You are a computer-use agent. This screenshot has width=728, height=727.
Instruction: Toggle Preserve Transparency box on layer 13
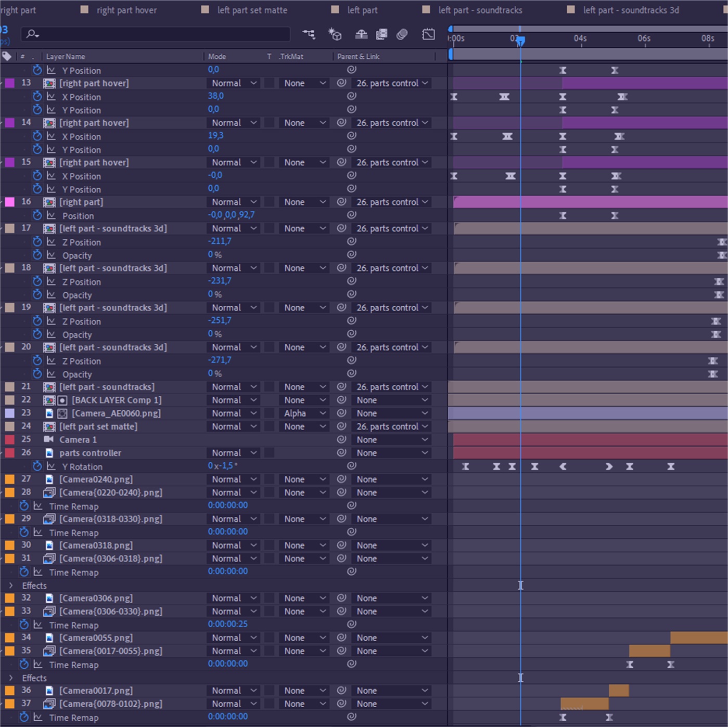point(269,83)
